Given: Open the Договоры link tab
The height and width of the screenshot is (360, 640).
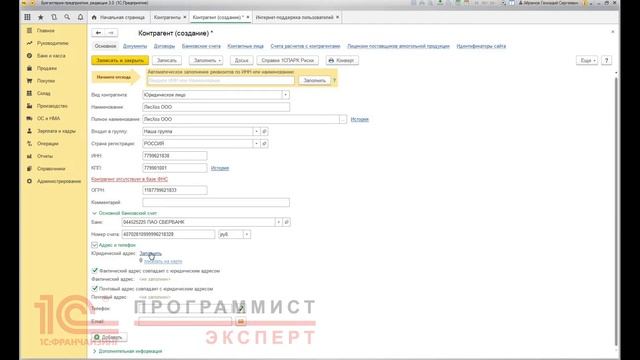Looking at the screenshot, I should (164, 46).
